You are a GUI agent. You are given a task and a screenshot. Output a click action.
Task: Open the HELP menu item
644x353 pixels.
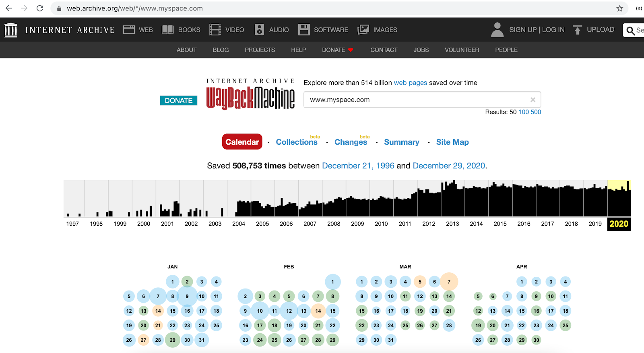click(x=298, y=50)
